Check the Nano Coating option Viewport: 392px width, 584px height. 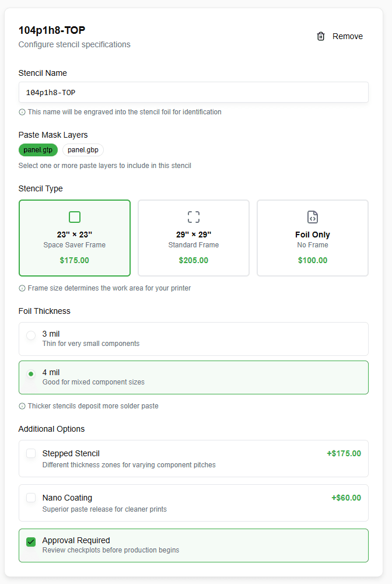click(x=31, y=498)
